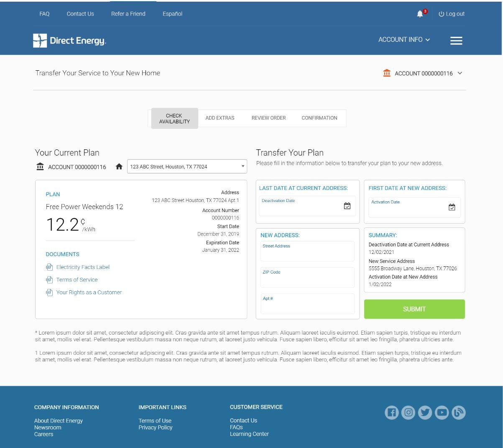The image size is (503, 448).
Task: Open Refer a Friend in top bar
Action: 128,14
